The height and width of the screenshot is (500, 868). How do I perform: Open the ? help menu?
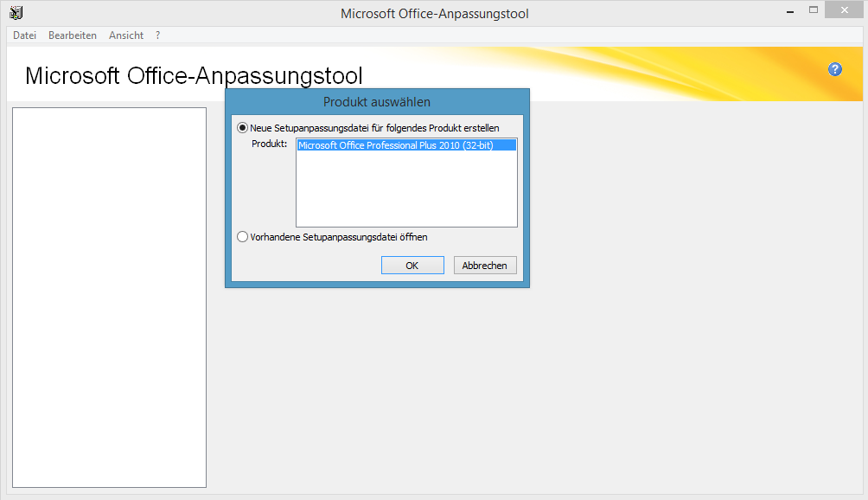[158, 35]
